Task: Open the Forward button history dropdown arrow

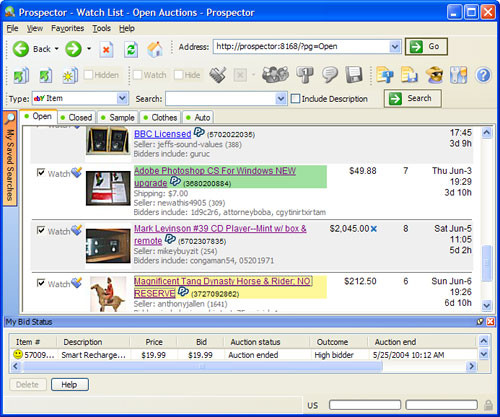Action: pyautogui.click(x=89, y=49)
